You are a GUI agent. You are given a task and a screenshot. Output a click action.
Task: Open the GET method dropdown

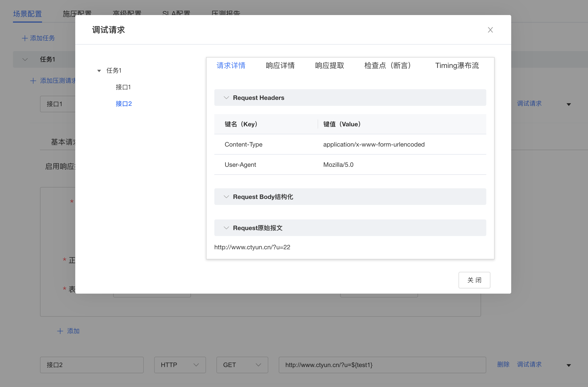(x=242, y=365)
